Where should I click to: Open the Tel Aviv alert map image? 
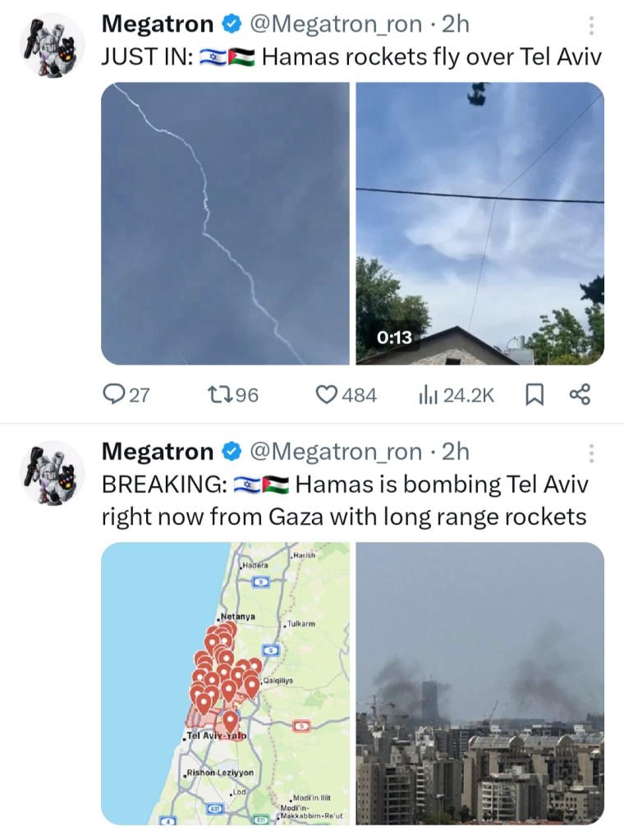(225, 683)
